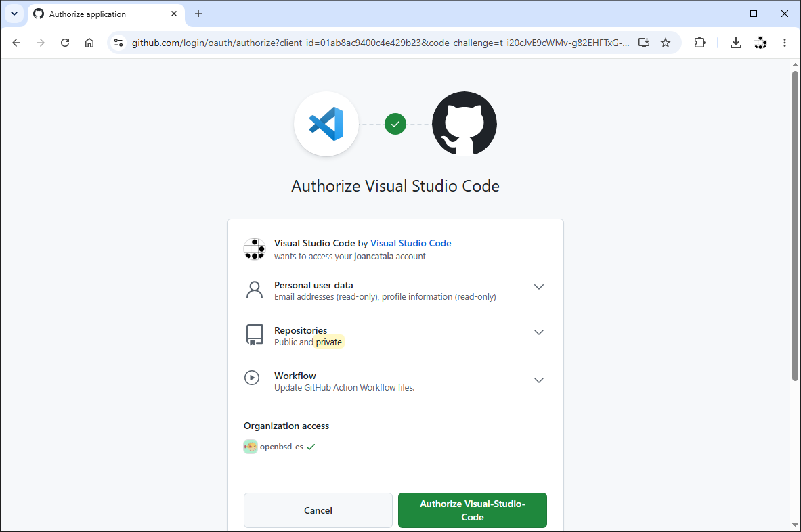View site information icon in address bar
The image size is (801, 532).
[x=118, y=43]
